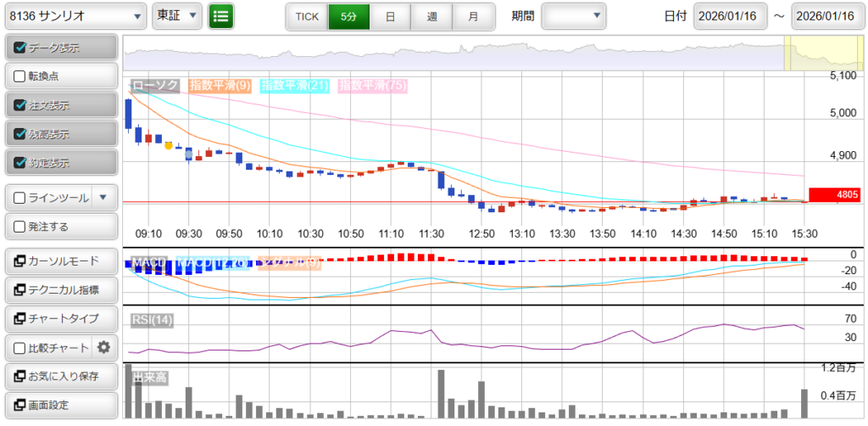The height and width of the screenshot is (426, 868).
Task: Uncheck the データ表示 checkbox
Action: [x=20, y=48]
